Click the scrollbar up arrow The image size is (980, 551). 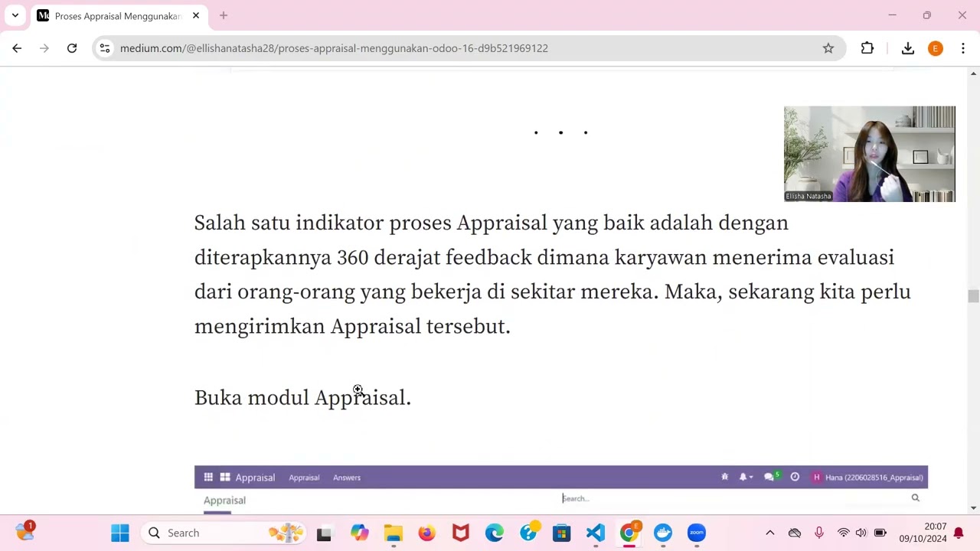pyautogui.click(x=973, y=73)
